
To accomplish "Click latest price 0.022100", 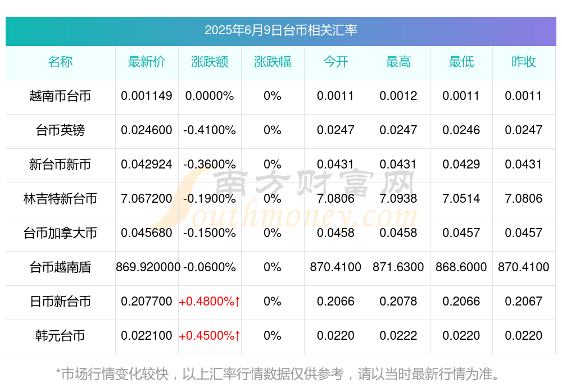I will [x=147, y=336].
